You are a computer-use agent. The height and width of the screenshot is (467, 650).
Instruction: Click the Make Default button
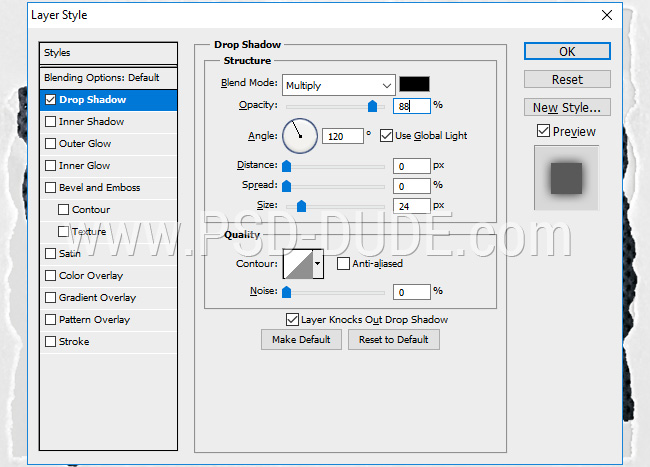coord(301,340)
